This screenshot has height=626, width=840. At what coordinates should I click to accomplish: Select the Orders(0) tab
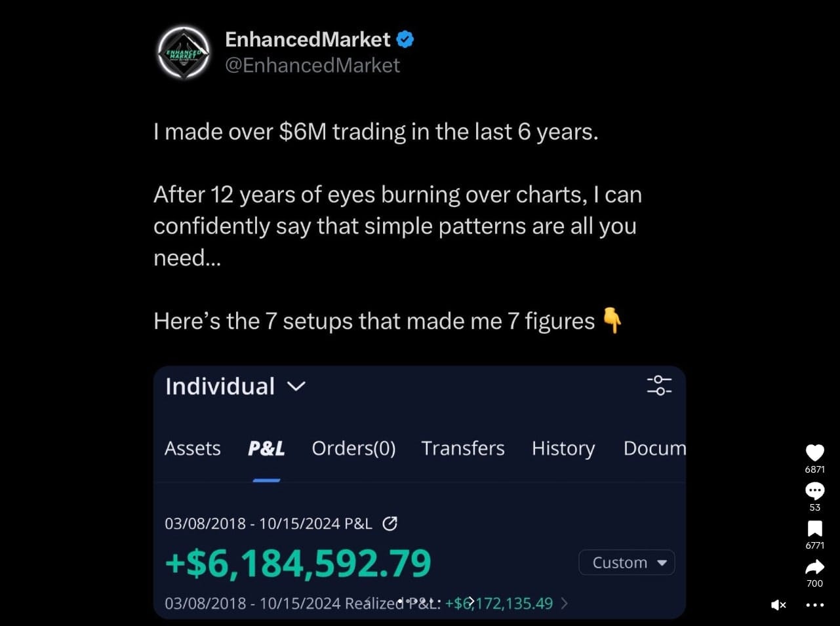pos(353,448)
